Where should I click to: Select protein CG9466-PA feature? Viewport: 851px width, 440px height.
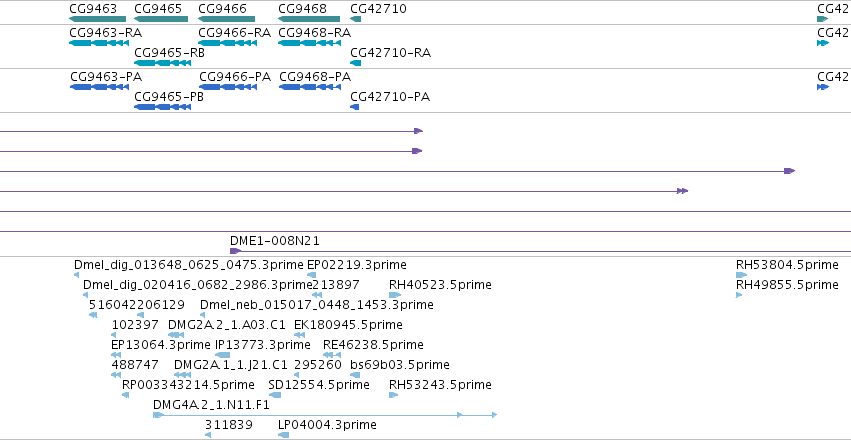point(227,87)
